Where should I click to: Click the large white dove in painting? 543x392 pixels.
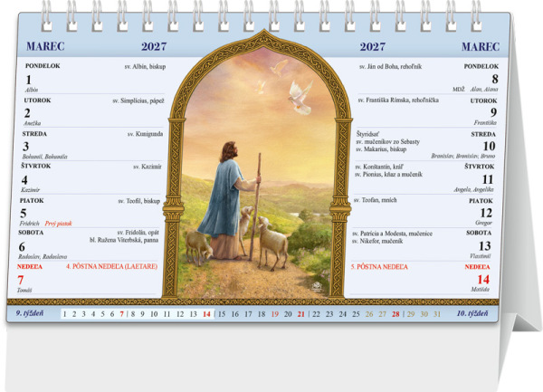click(300, 97)
